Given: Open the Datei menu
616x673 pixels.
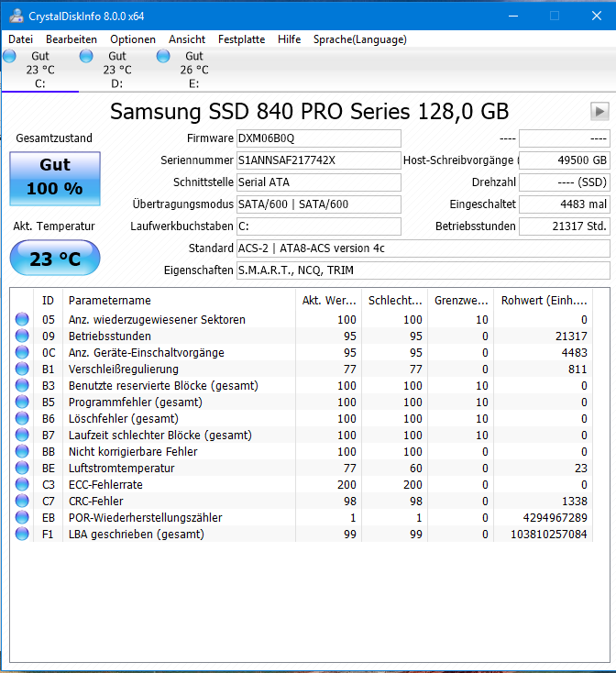Looking at the screenshot, I should coord(20,39).
